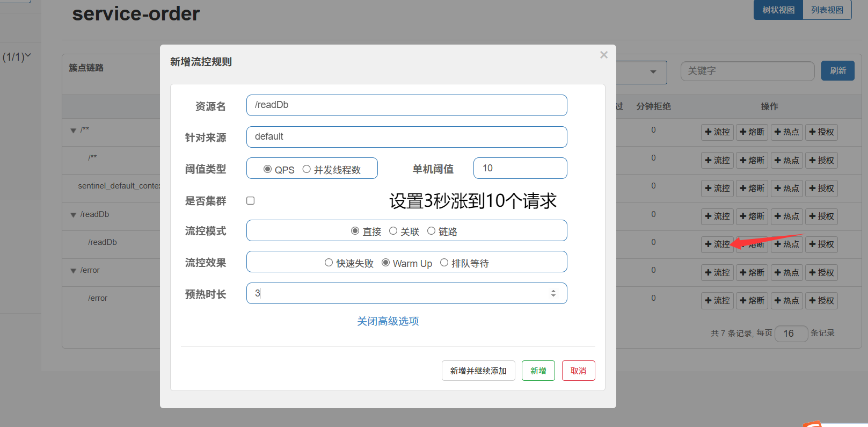Select 并发线程数 threshold type

307,169
